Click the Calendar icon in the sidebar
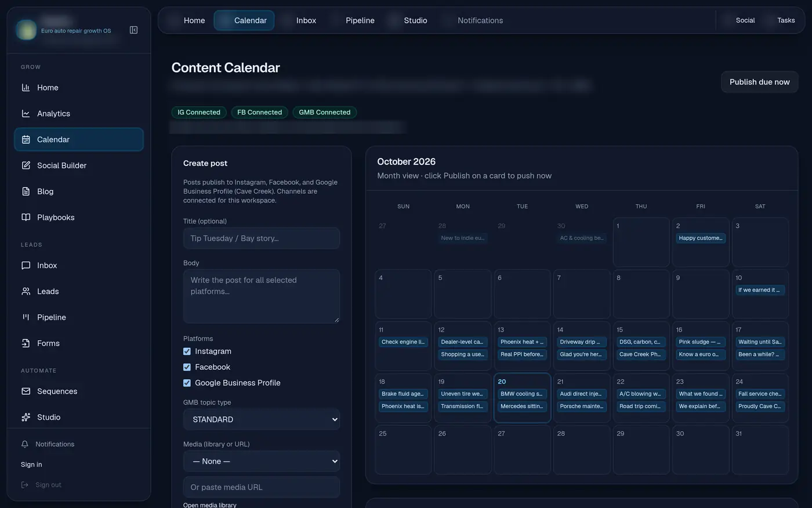Screen dimensions: 812x508 (26, 139)
